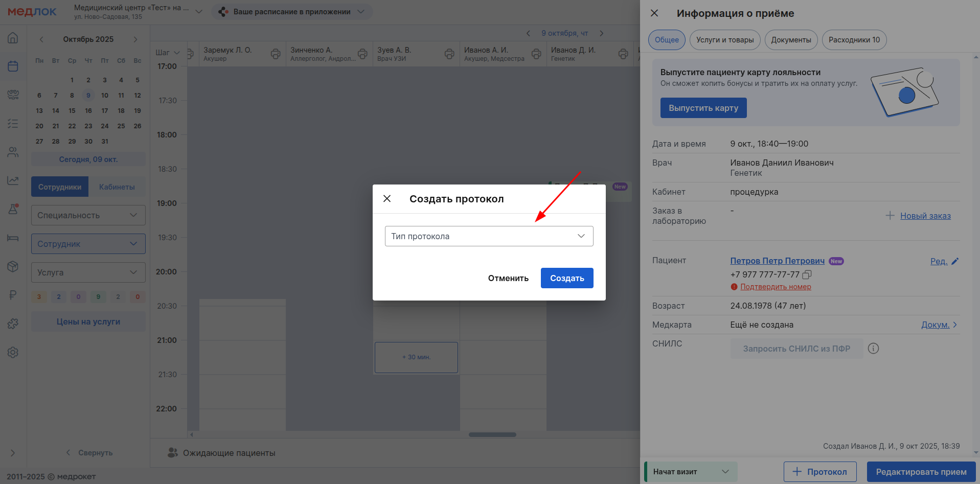The height and width of the screenshot is (484, 980).
Task: Copy patient phone number icon
Action: [x=807, y=274]
